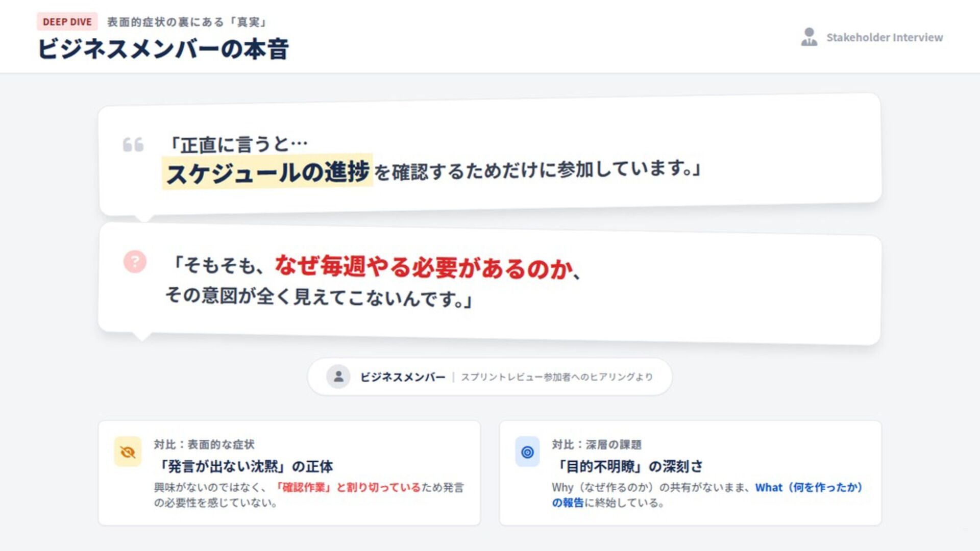The width and height of the screenshot is (980, 551).
Task: Click the その意図が全く見えてこないんです line
Action: coord(319,297)
